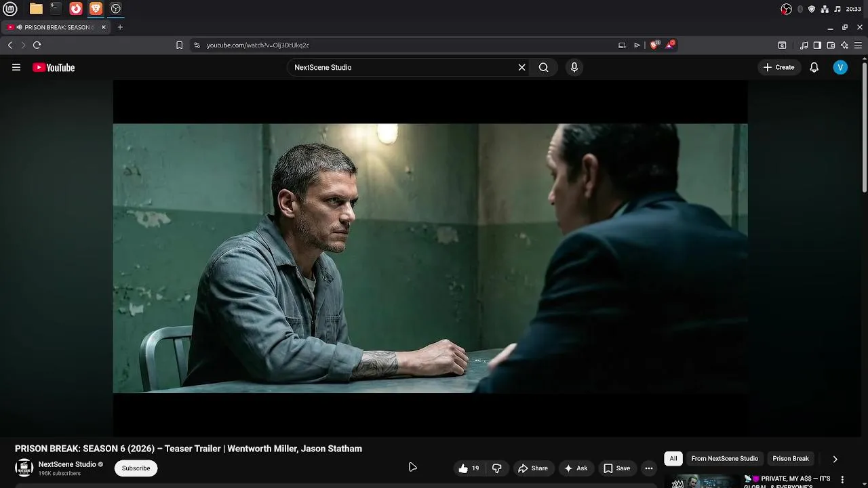Screen dimensions: 868x488
Task: Open the Terminal from the panel
Action: (56, 9)
